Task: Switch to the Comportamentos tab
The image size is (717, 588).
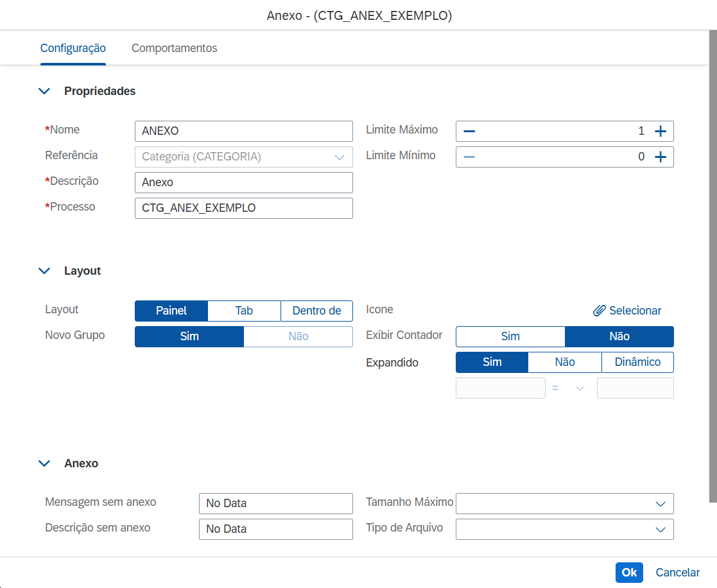Action: point(175,48)
